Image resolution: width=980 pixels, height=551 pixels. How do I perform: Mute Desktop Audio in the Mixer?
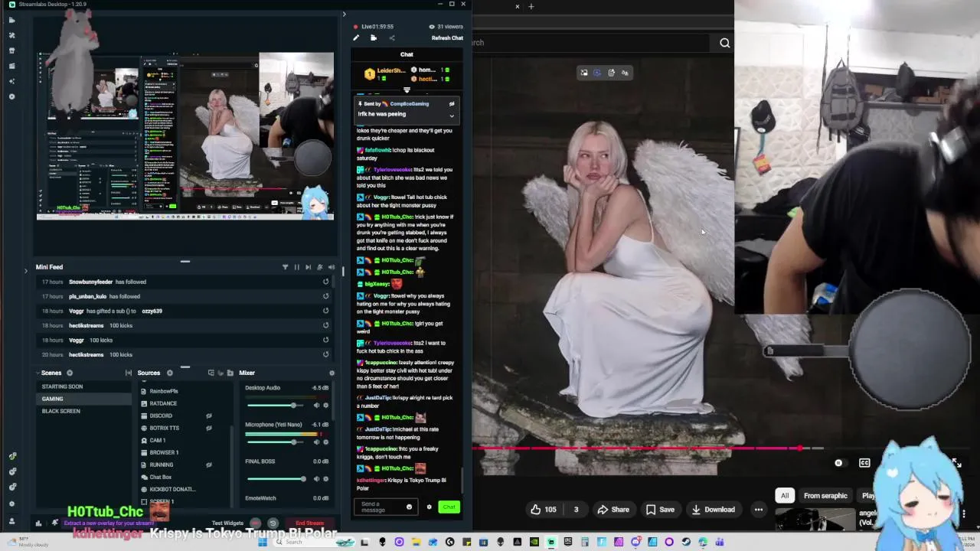(316, 405)
